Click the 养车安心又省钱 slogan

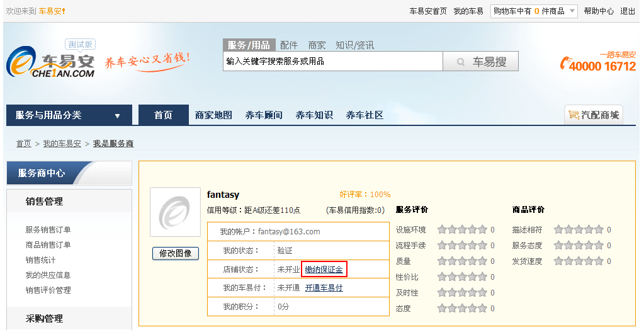tap(147, 61)
